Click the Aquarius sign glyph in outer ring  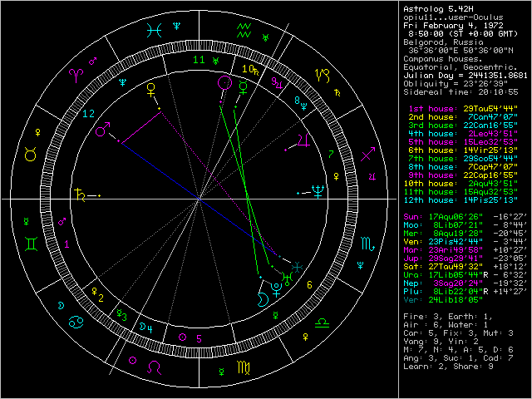244,30
